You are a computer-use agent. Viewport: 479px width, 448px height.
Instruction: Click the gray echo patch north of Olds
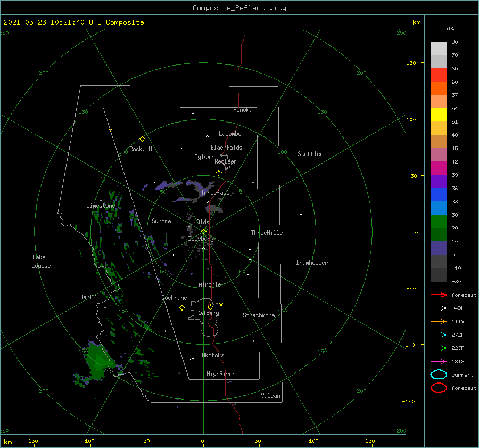(214, 209)
